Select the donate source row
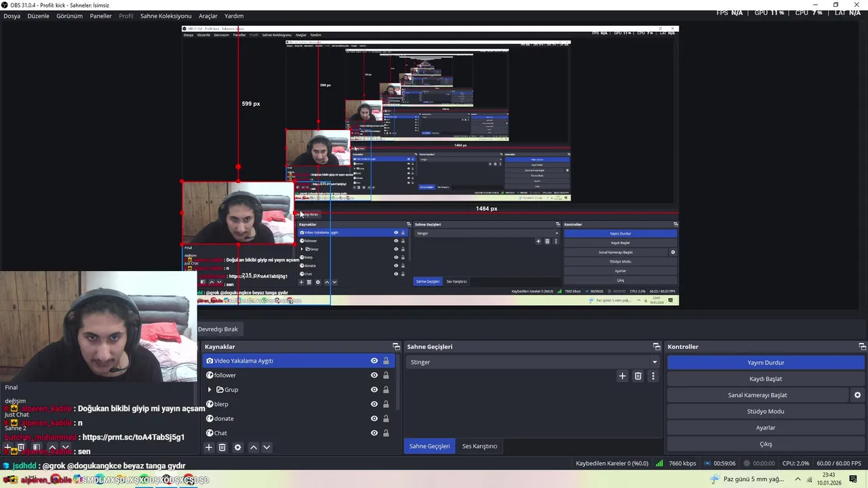This screenshot has width=868, height=488. coord(298,418)
